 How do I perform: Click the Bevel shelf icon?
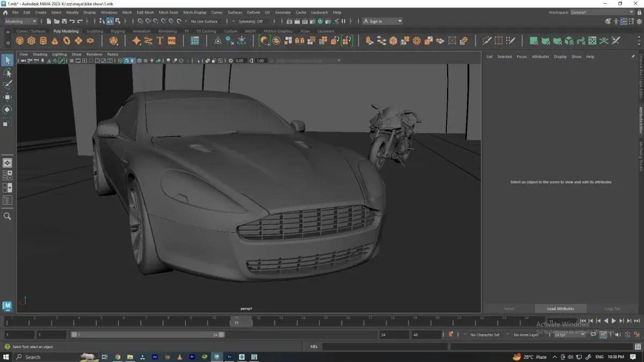(393, 41)
